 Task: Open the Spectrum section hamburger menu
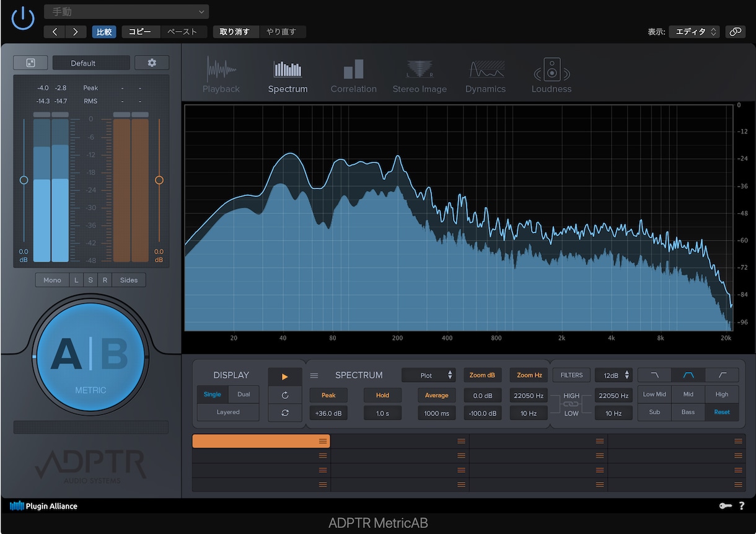[314, 375]
